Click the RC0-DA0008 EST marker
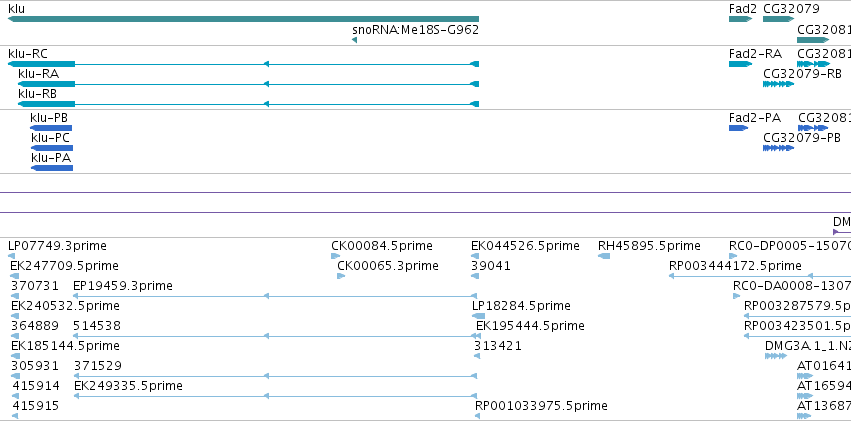Image resolution: width=851 pixels, height=421 pixels. [736, 296]
